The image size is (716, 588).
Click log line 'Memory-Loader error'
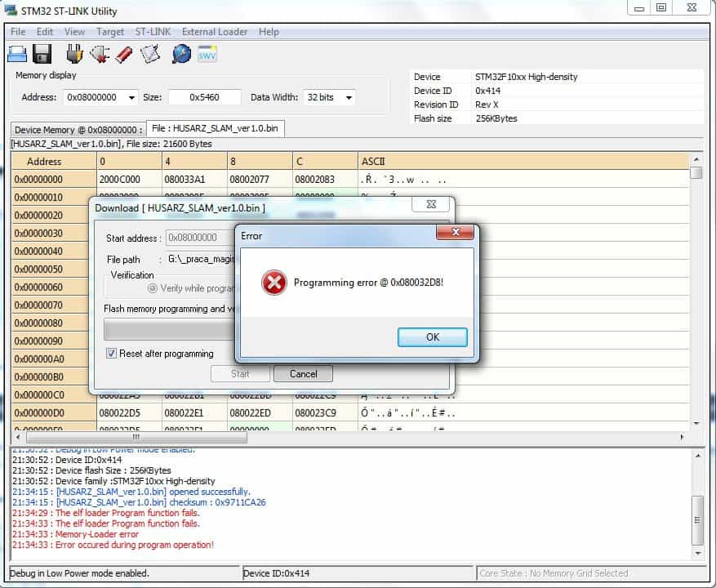(x=75, y=534)
